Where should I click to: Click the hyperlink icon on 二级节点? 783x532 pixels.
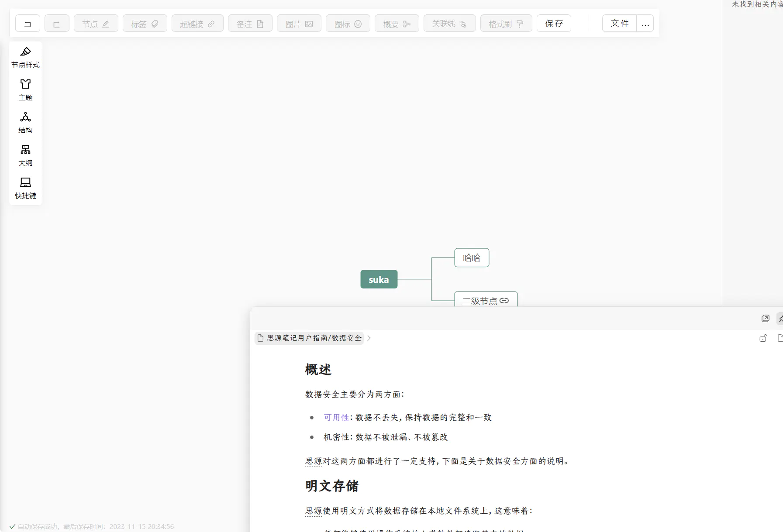(504, 301)
